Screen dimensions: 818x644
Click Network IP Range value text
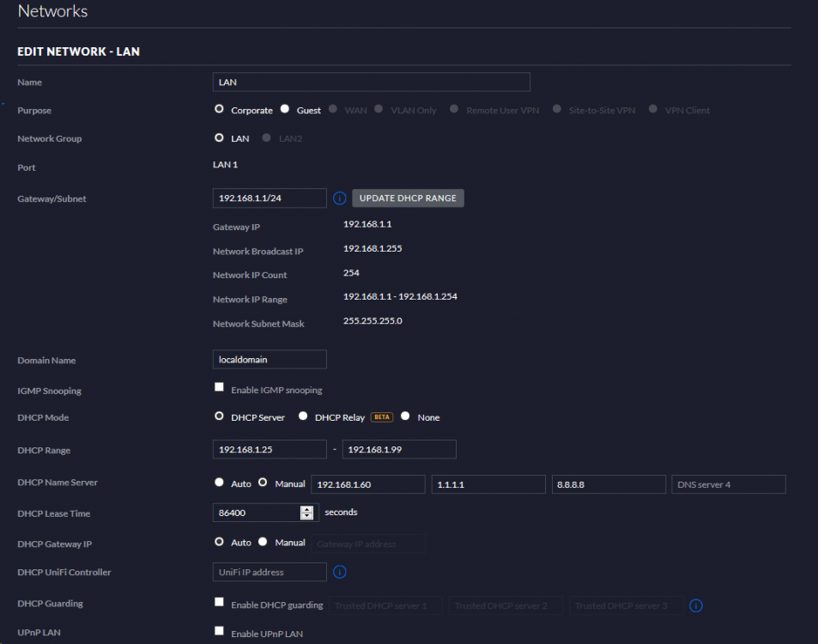pyautogui.click(x=400, y=296)
